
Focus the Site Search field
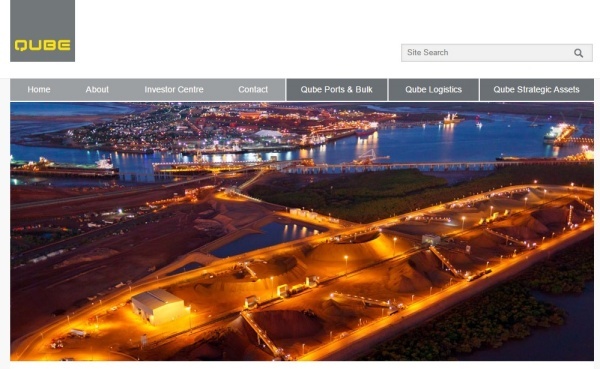pyautogui.click(x=497, y=53)
